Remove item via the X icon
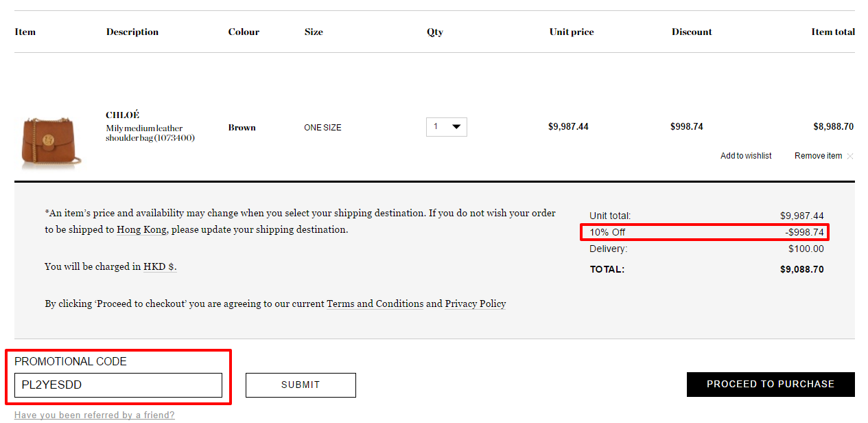The height and width of the screenshot is (423, 868). pos(850,156)
